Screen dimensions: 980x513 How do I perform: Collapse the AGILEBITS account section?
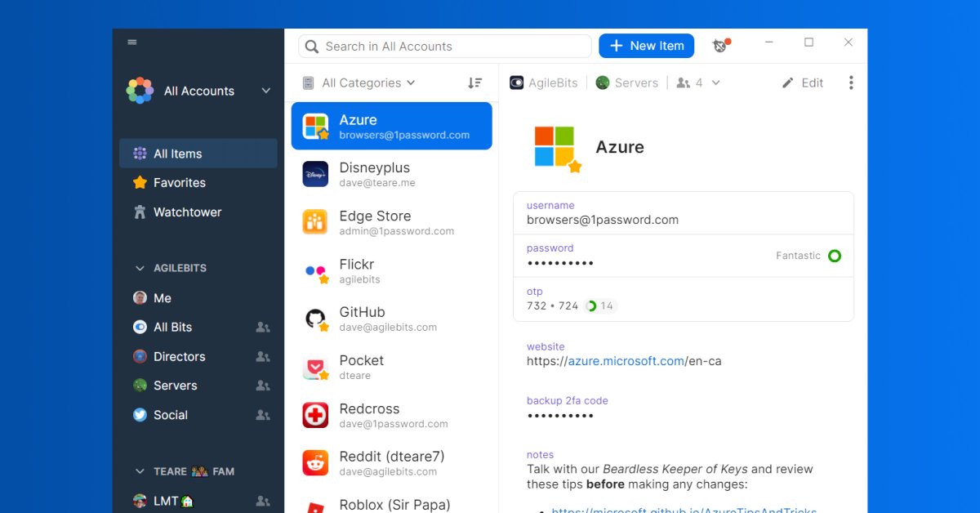tap(139, 268)
